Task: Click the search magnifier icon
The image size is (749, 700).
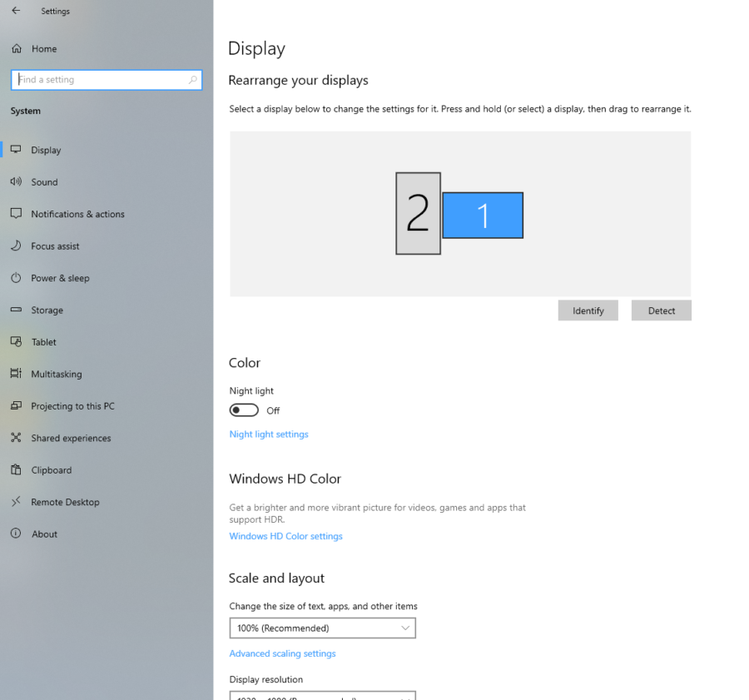Action: pyautogui.click(x=192, y=80)
